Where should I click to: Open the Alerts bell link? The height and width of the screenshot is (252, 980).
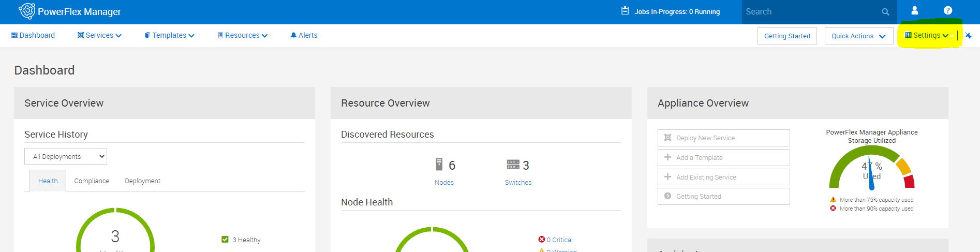coord(304,35)
